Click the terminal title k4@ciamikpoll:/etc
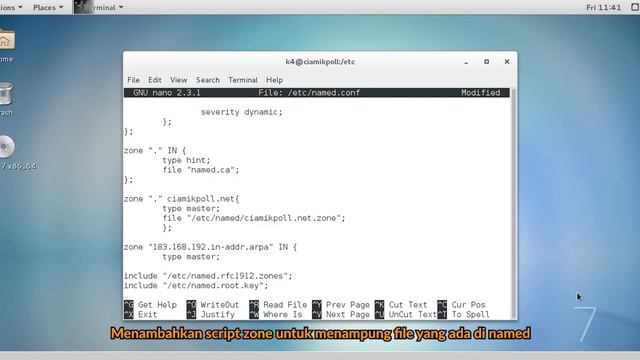This screenshot has height=360, width=640. [320, 62]
